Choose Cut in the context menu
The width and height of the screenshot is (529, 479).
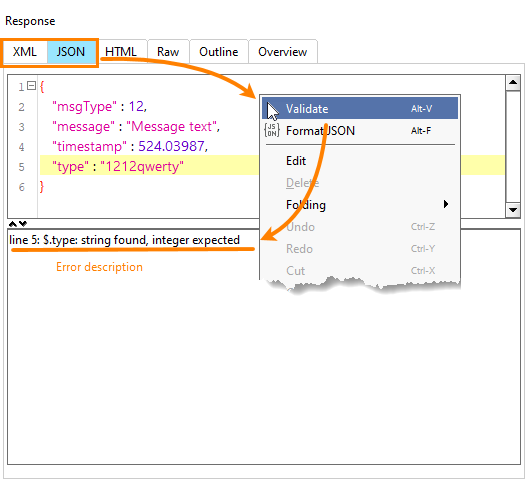coord(360,271)
